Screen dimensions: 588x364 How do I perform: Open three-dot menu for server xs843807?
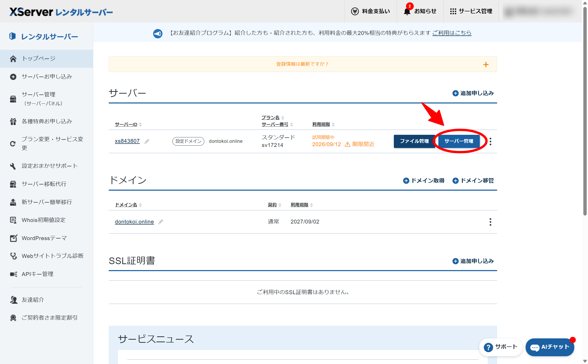coord(490,142)
